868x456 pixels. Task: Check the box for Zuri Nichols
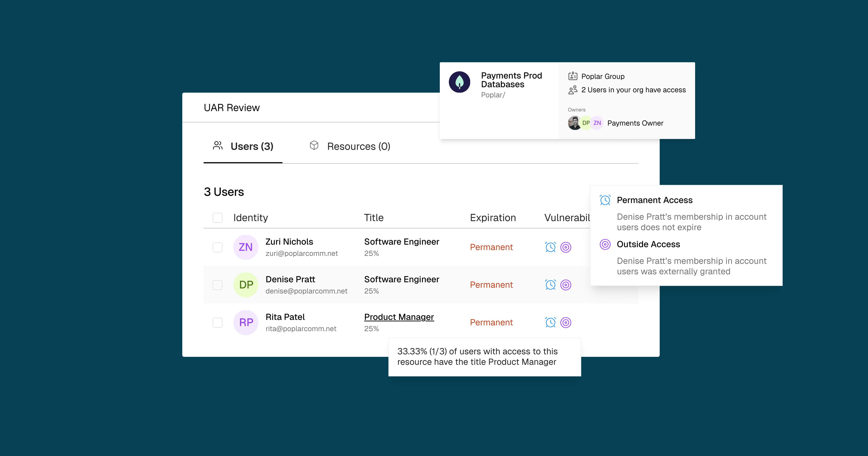[217, 247]
